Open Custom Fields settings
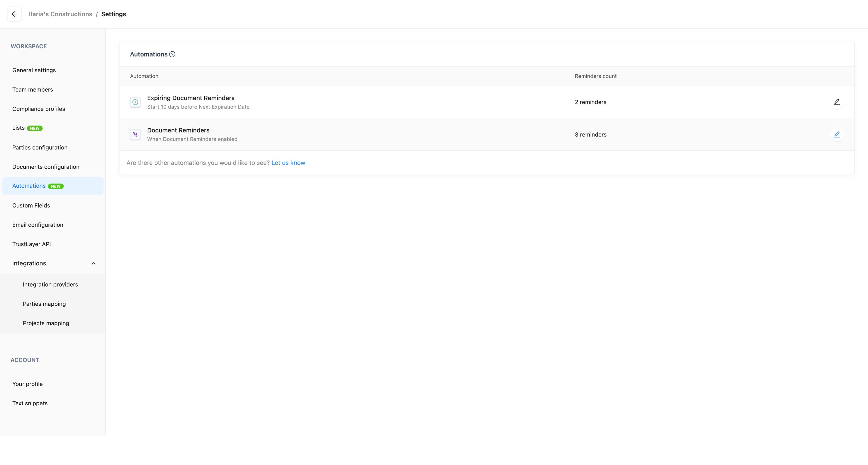The width and height of the screenshot is (868, 465). (31, 205)
